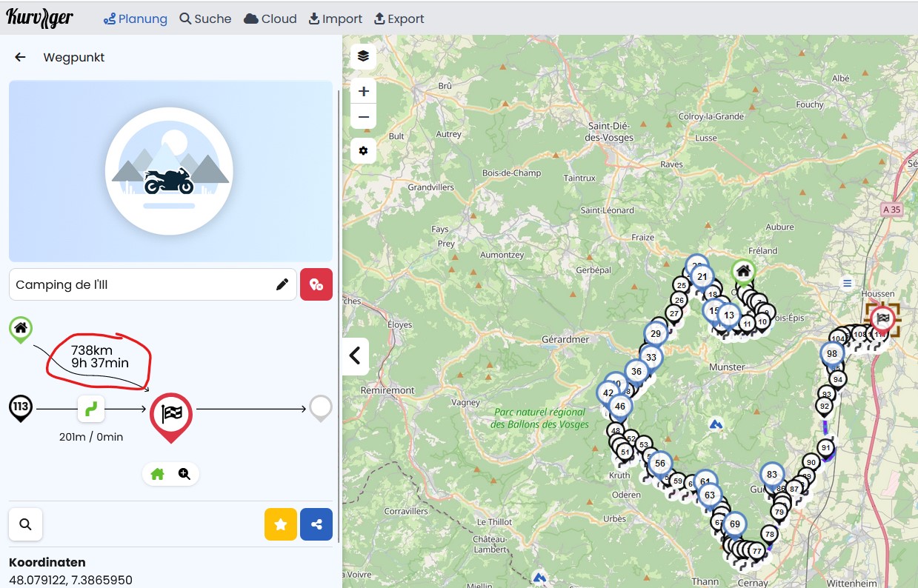The image size is (918, 588).
Task: Zoom to waypoint with magnifier-plus icon
Action: [x=184, y=474]
